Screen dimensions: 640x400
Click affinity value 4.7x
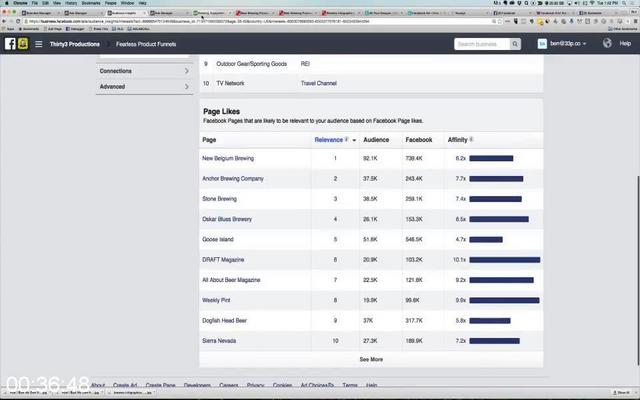[461, 240]
